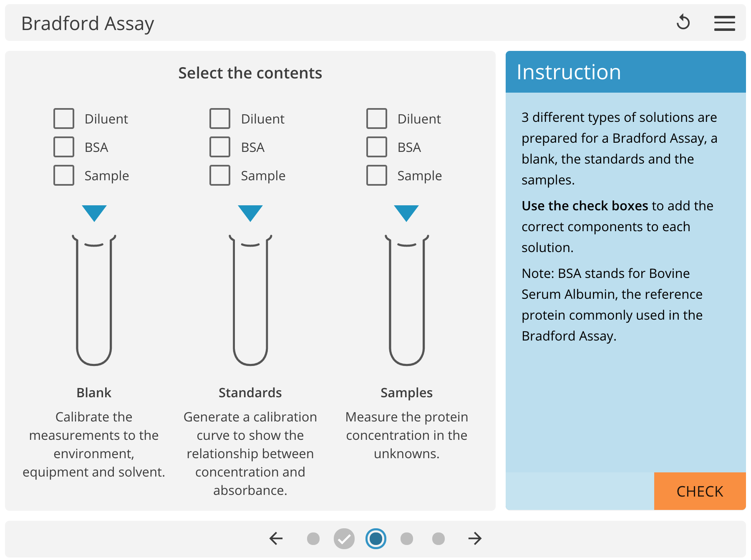Open the hamburger menu

point(725,23)
